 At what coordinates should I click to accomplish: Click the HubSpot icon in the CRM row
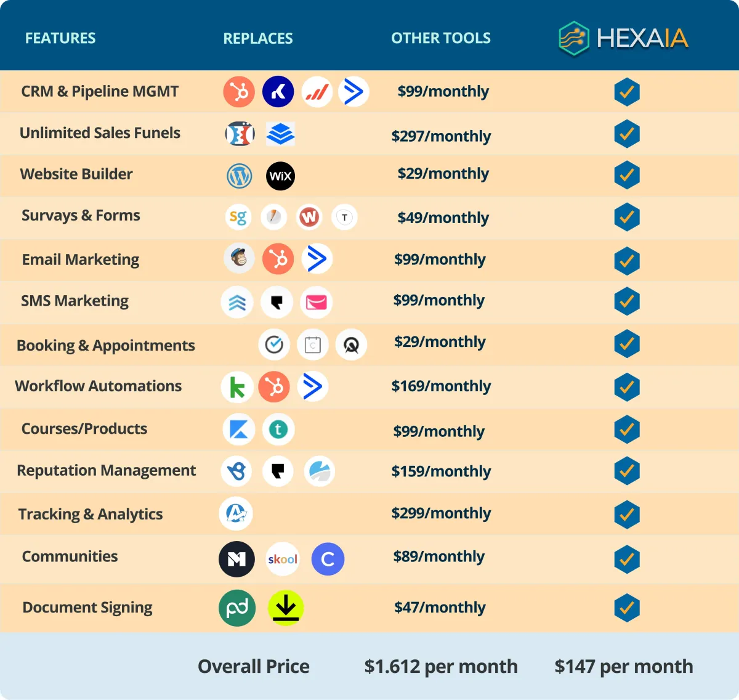pos(239,92)
